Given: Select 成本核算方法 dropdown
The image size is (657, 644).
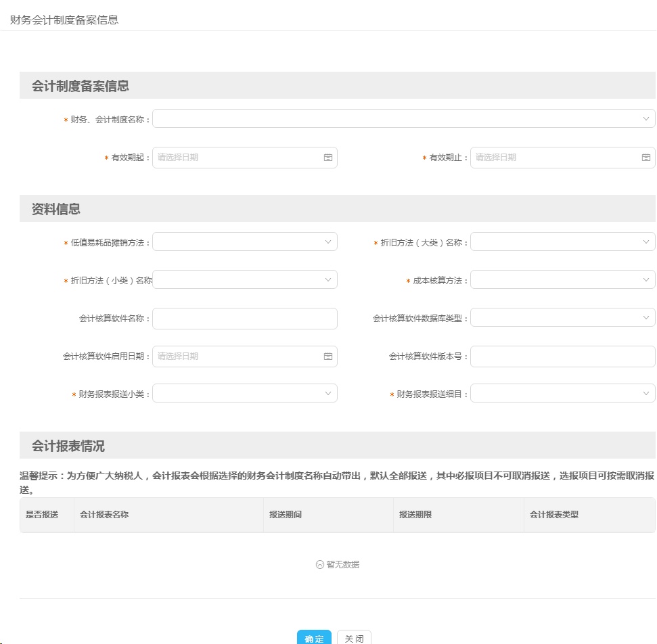Looking at the screenshot, I should (562, 280).
